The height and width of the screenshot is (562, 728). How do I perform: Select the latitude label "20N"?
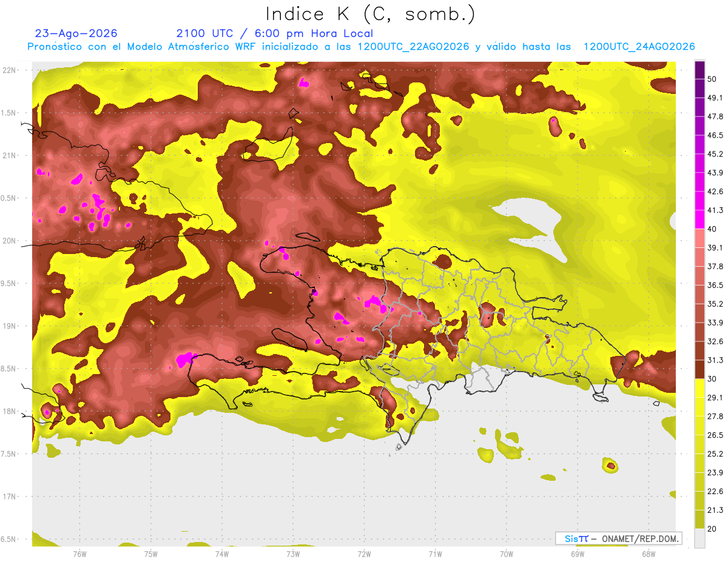[9, 241]
